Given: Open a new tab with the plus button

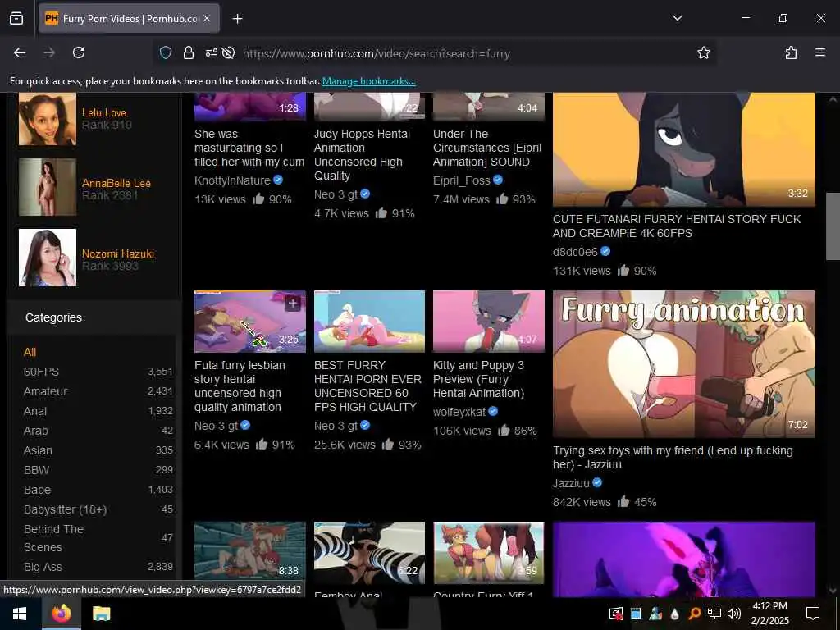Looking at the screenshot, I should (237, 19).
